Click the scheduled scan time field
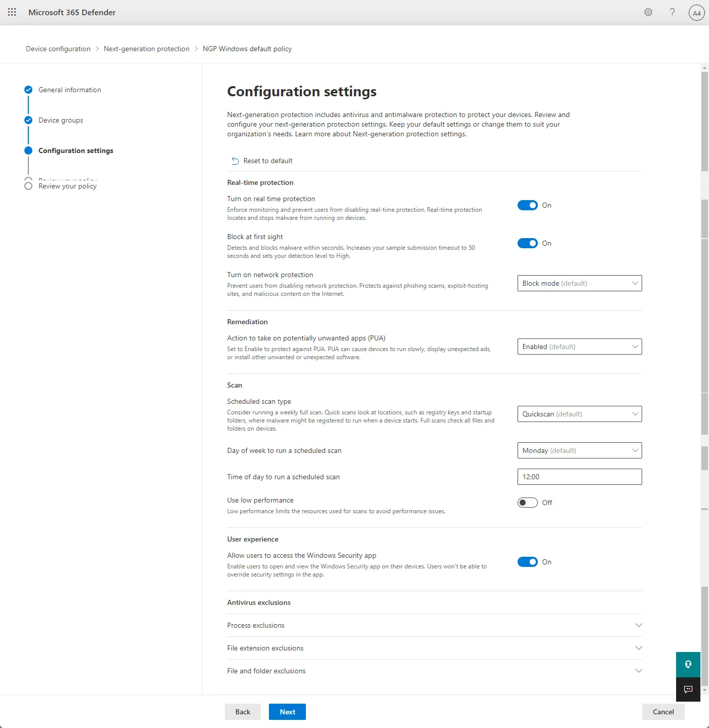The height and width of the screenshot is (728, 709). pos(579,477)
